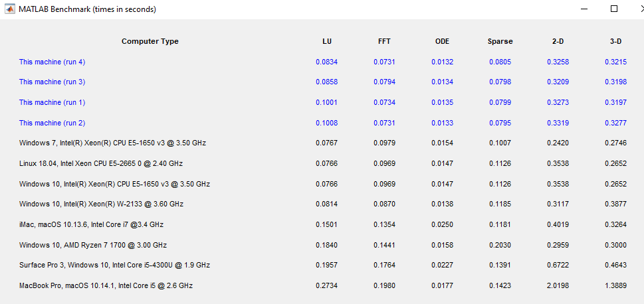Click run 2 2-D value 0.3319

558,123
